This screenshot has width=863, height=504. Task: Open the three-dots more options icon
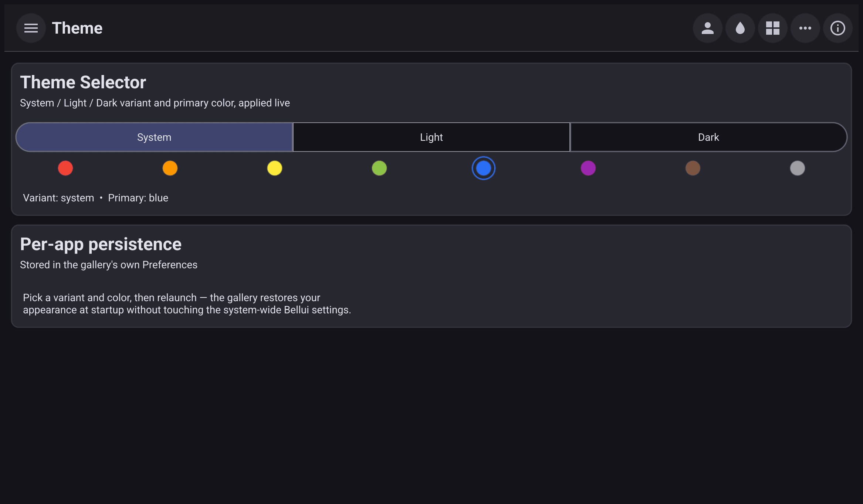point(805,28)
